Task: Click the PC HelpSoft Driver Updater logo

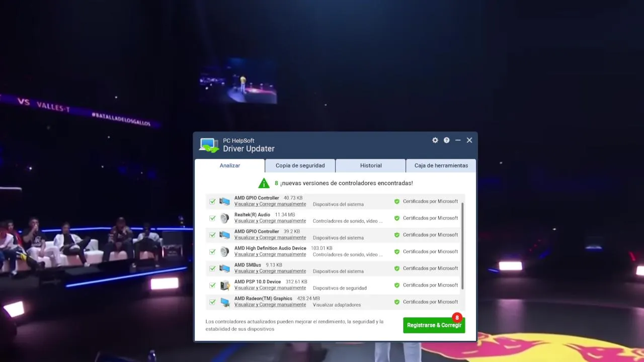Action: pos(209,145)
